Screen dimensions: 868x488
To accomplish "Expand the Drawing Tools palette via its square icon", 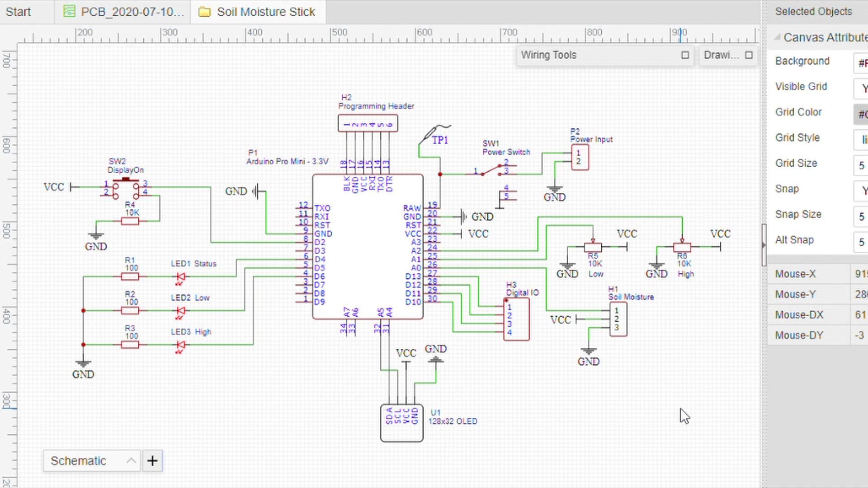I will [x=749, y=55].
